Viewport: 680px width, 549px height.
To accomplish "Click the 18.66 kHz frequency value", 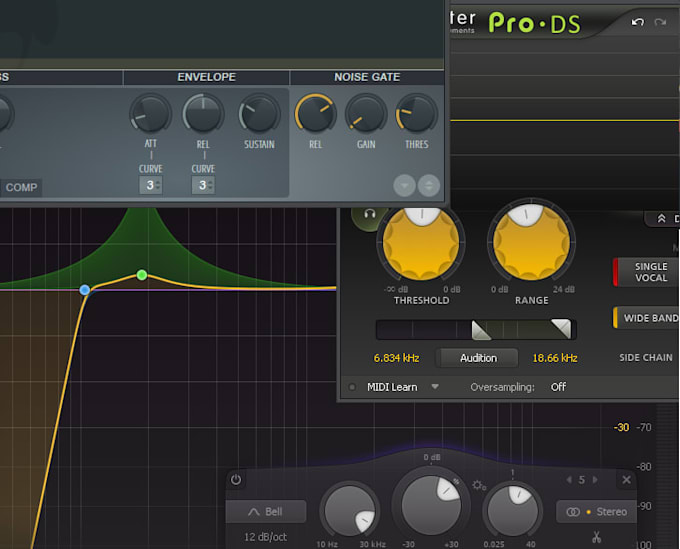I will tap(555, 358).
